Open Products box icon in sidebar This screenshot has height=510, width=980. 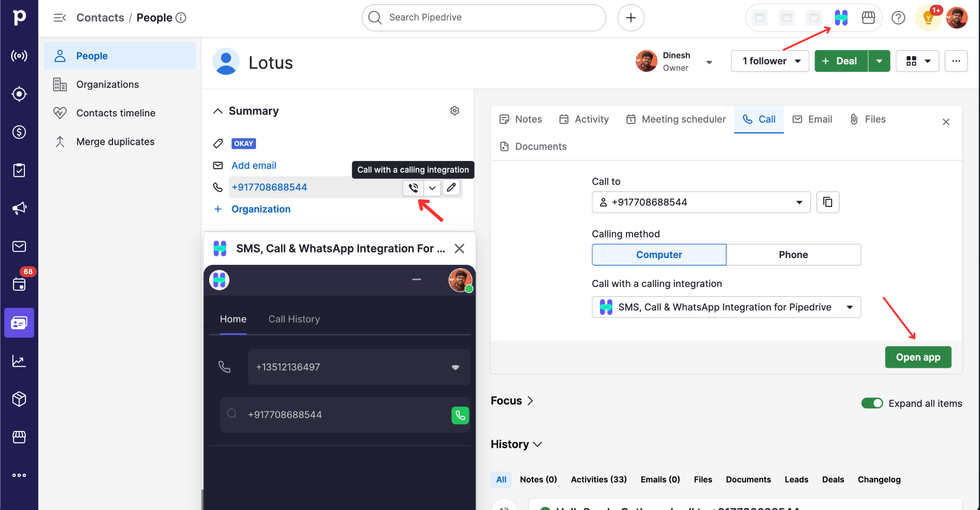pos(19,399)
